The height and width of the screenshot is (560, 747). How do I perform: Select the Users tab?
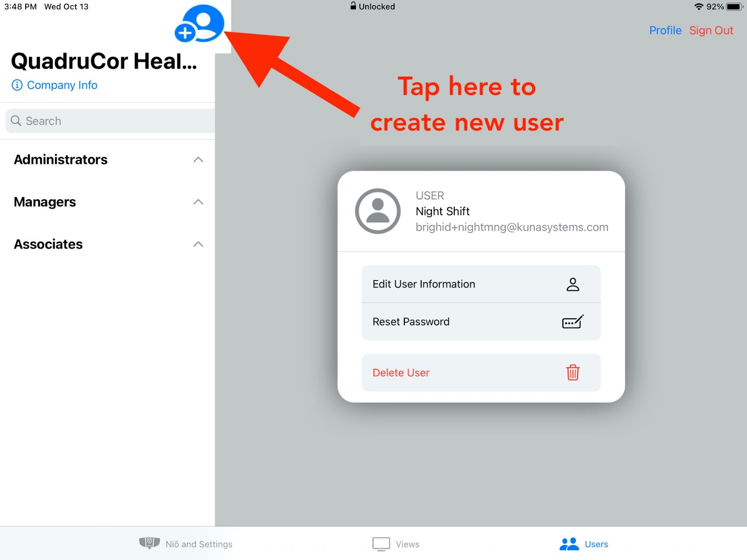click(x=584, y=544)
